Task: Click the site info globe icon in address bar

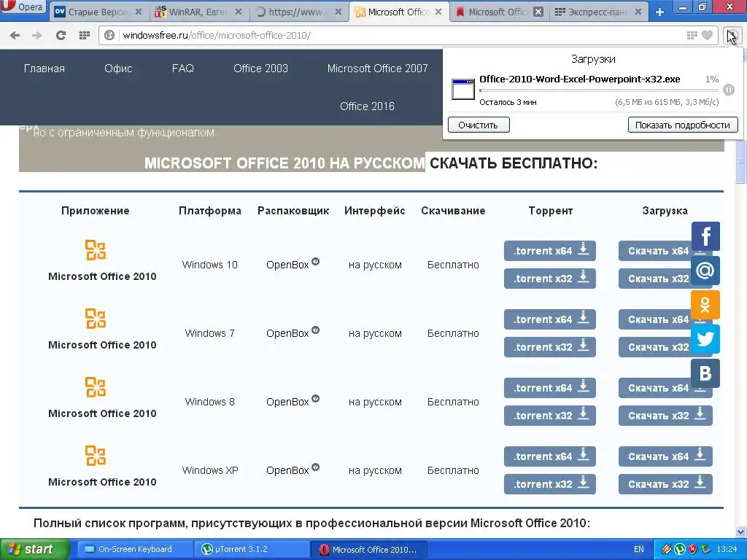Action: click(x=109, y=35)
